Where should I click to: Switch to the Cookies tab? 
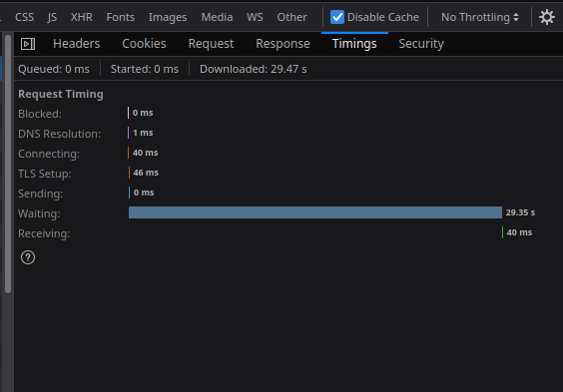pyautogui.click(x=144, y=44)
